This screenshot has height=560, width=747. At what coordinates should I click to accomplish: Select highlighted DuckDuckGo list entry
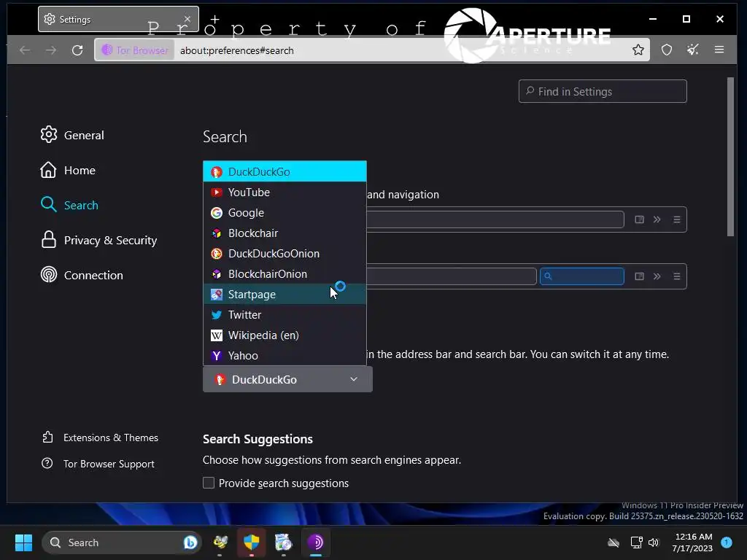pos(285,172)
